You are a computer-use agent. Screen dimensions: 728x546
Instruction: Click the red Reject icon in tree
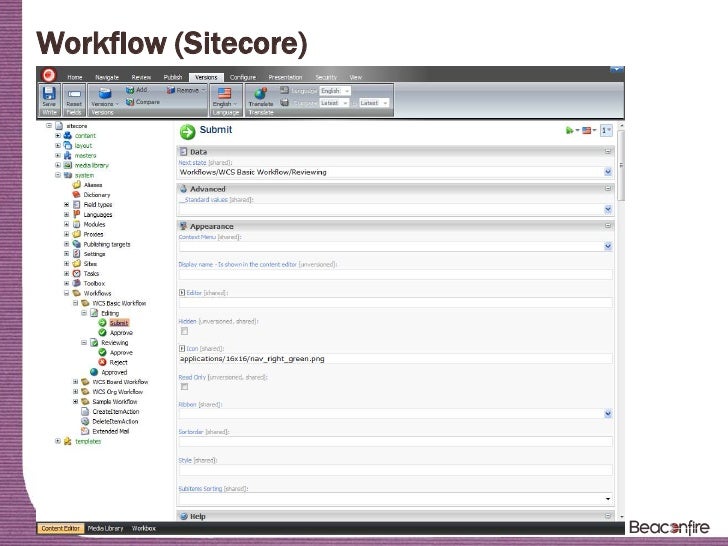click(x=103, y=362)
